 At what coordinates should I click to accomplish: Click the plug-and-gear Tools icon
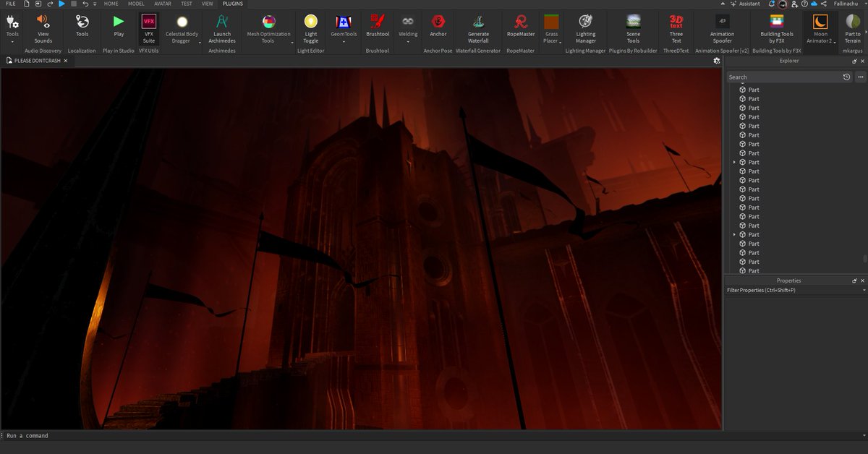coord(12,23)
